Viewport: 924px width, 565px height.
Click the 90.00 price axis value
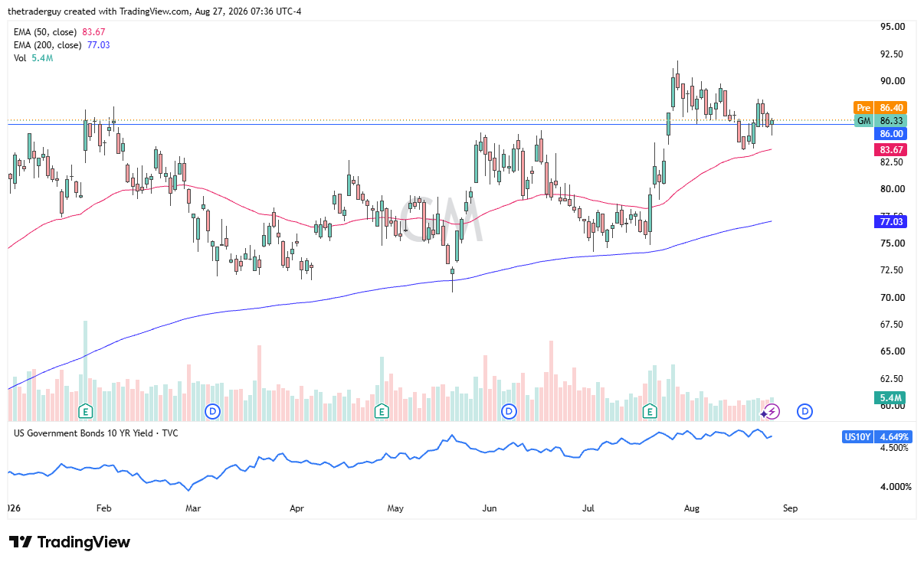[x=893, y=81]
